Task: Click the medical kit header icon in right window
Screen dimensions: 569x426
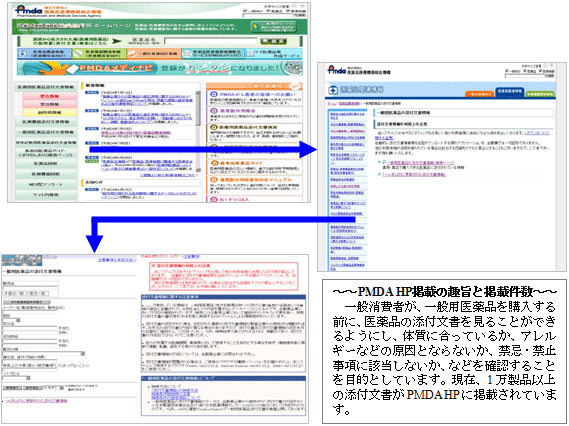Action: (332, 90)
